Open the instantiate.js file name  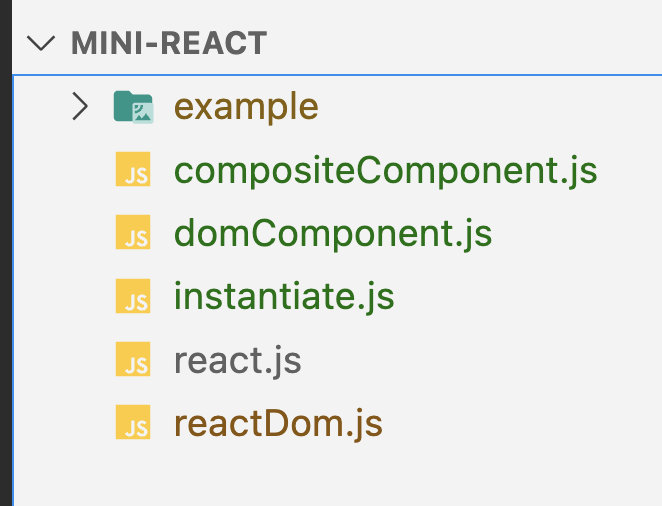point(284,297)
